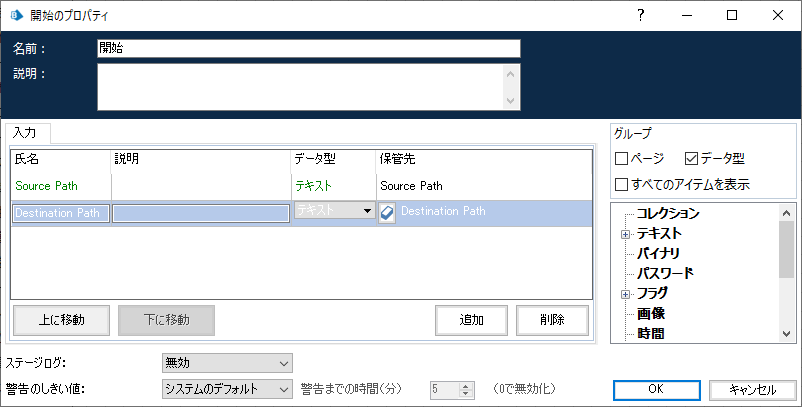The height and width of the screenshot is (407, 802).
Task: Select the テキスト tree item
Action: pos(659,234)
